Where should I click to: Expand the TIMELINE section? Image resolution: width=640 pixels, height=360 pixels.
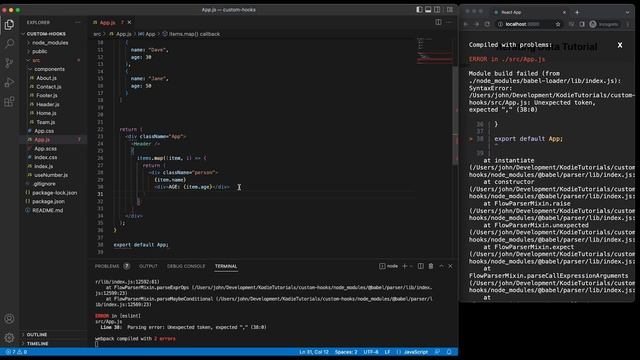38,344
